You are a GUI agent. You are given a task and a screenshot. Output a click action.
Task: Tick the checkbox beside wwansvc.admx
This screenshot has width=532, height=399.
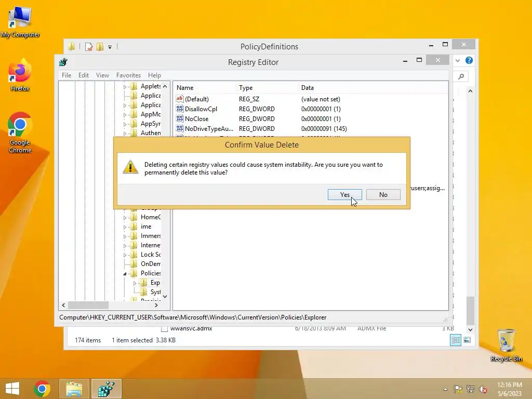click(164, 329)
